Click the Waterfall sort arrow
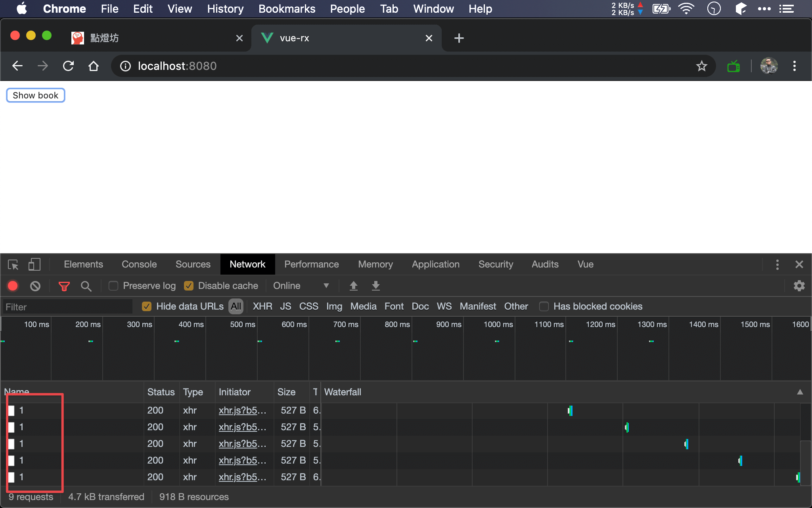This screenshot has width=812, height=508. pyautogui.click(x=800, y=392)
